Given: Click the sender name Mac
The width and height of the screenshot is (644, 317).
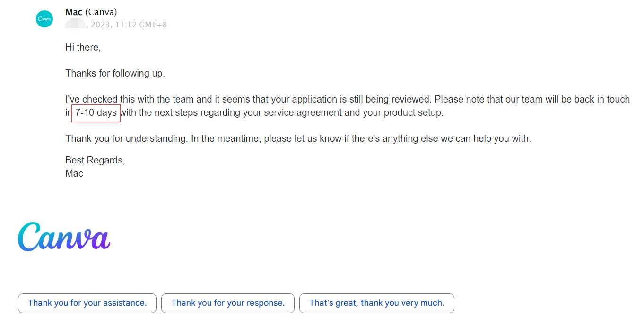Looking at the screenshot, I should click(x=74, y=12).
